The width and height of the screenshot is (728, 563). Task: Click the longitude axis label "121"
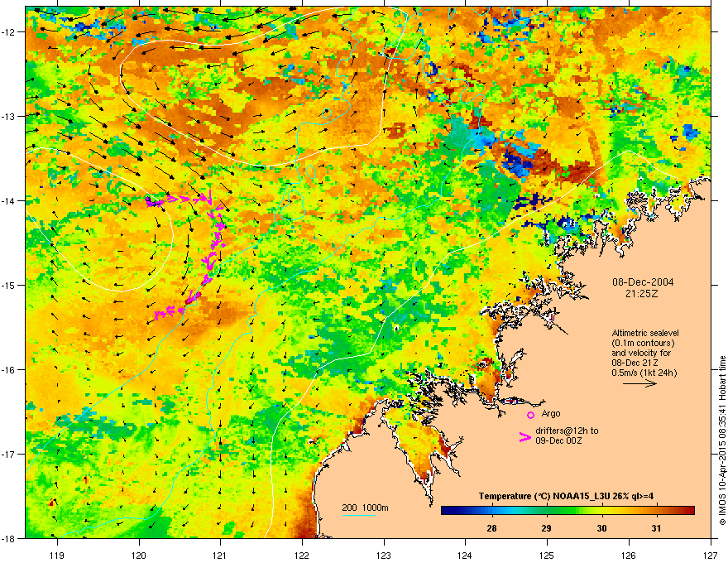(220, 555)
